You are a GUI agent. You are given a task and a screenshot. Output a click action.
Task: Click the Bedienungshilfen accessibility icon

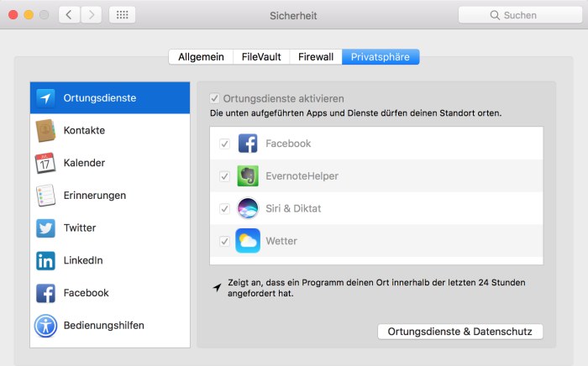(x=45, y=326)
